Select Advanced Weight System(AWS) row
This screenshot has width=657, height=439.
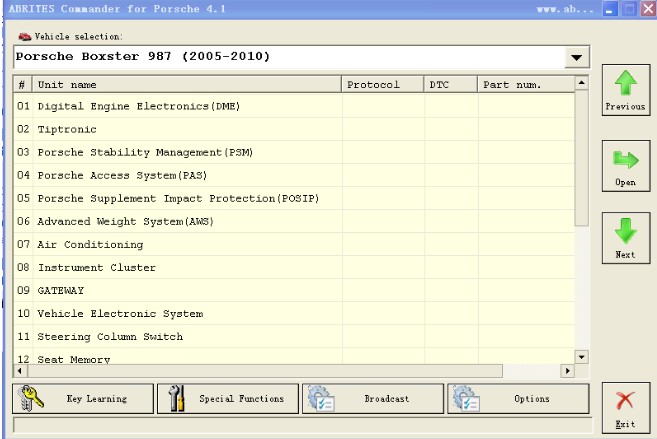[294, 221]
